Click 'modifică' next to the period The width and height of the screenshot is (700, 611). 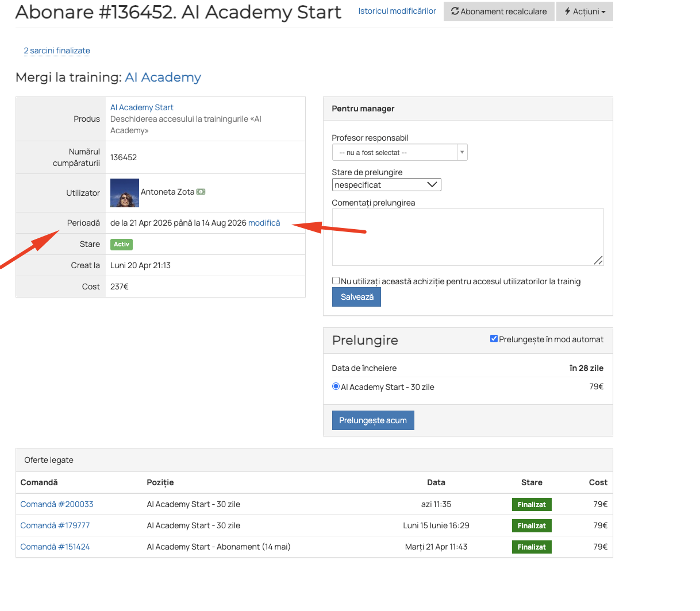click(264, 223)
